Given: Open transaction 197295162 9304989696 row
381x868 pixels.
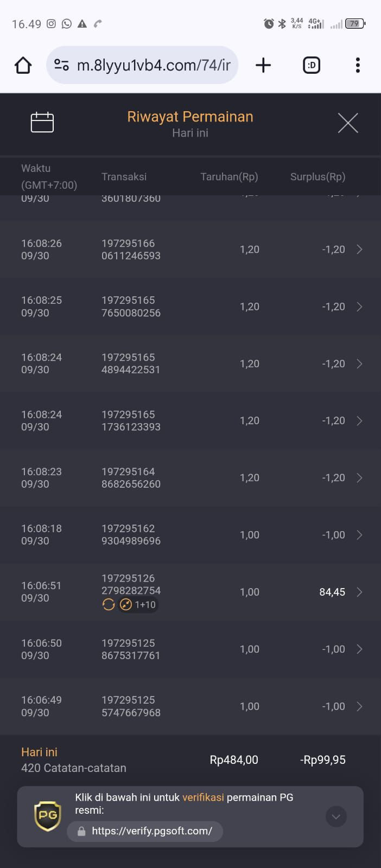Looking at the screenshot, I should click(x=190, y=535).
